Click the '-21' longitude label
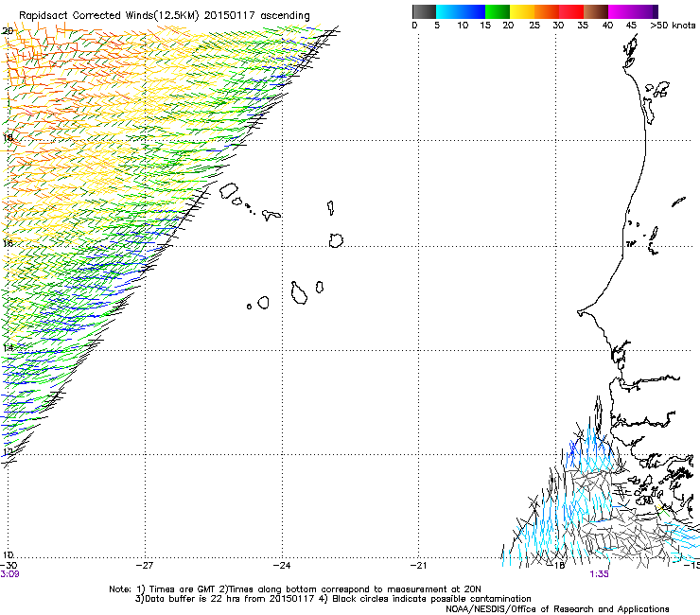Image resolution: width=700 pixels, height=615 pixels. click(x=418, y=565)
